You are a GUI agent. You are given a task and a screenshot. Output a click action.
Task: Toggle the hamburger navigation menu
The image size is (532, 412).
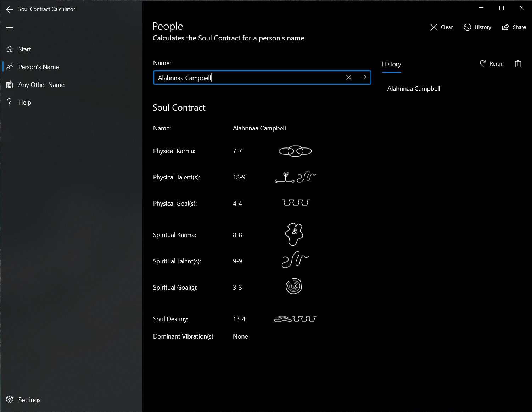click(x=10, y=27)
